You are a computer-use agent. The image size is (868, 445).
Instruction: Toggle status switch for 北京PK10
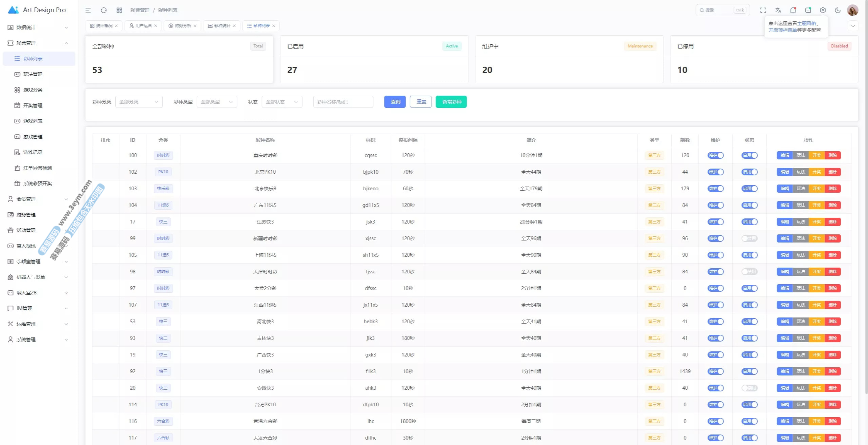tap(749, 172)
